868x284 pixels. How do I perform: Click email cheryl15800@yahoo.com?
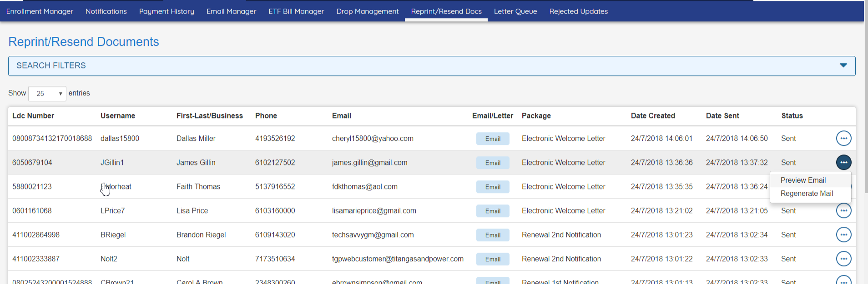pyautogui.click(x=373, y=139)
